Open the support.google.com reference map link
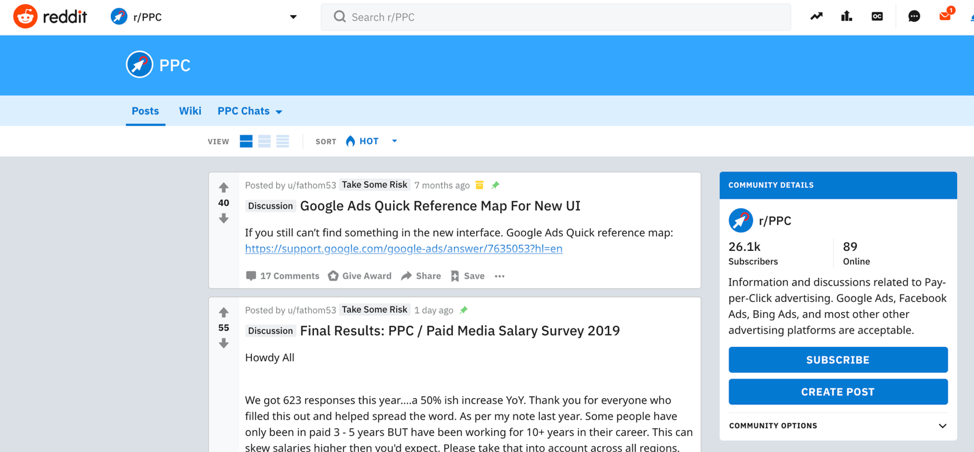Viewport: 974px width, 452px height. coord(404,248)
